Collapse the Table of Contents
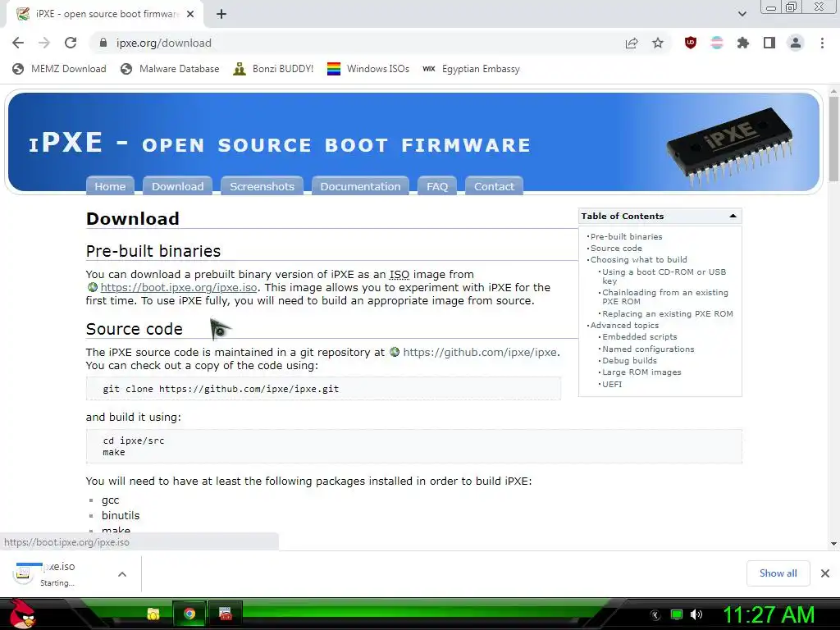The height and width of the screenshot is (630, 840). [733, 216]
